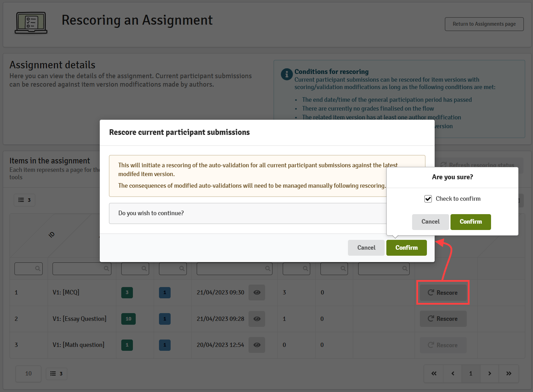Image resolution: width=533 pixels, height=392 pixels.
Task: Go to the previous page
Action: click(x=453, y=374)
